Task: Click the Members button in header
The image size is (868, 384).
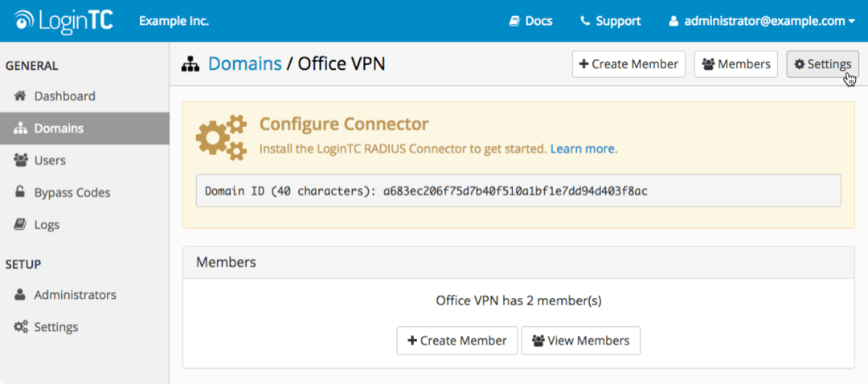Action: point(735,64)
